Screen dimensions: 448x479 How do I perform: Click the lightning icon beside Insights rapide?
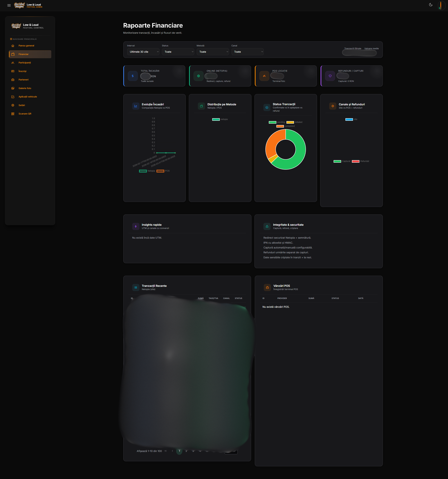coord(136,226)
